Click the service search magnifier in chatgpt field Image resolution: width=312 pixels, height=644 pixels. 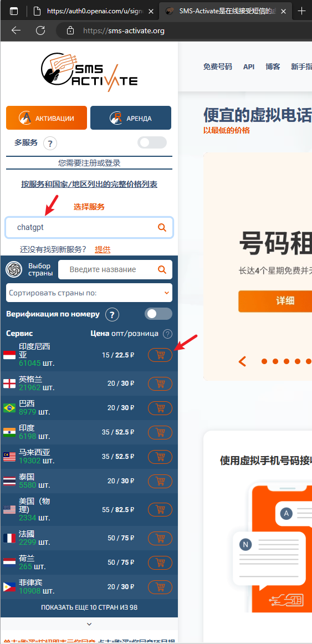click(x=162, y=227)
